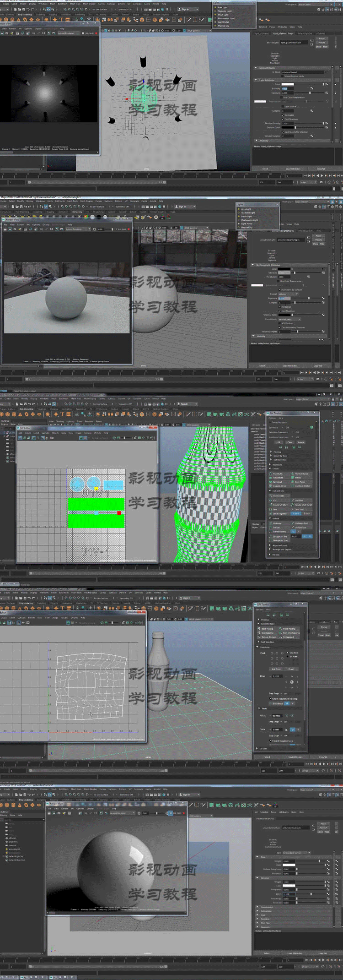Open the Color map checker icon in Light Attributes
Screen dimensions: 343x980
coord(327,84)
